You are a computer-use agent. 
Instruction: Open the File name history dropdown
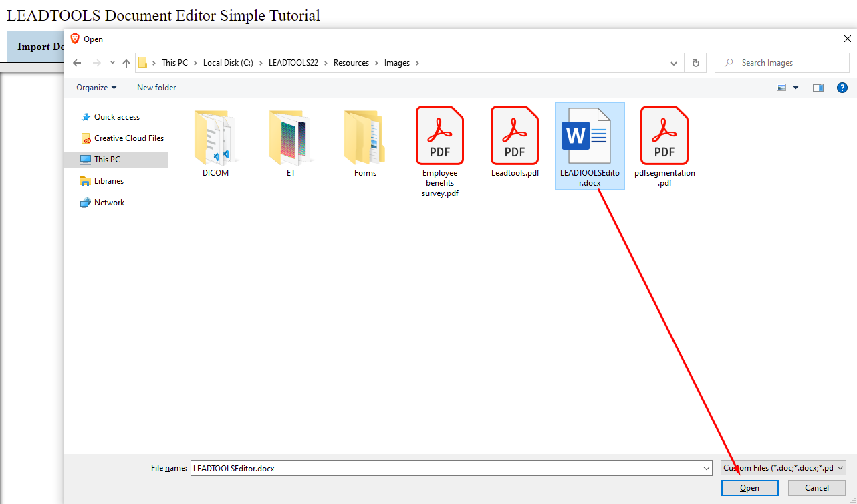point(707,469)
